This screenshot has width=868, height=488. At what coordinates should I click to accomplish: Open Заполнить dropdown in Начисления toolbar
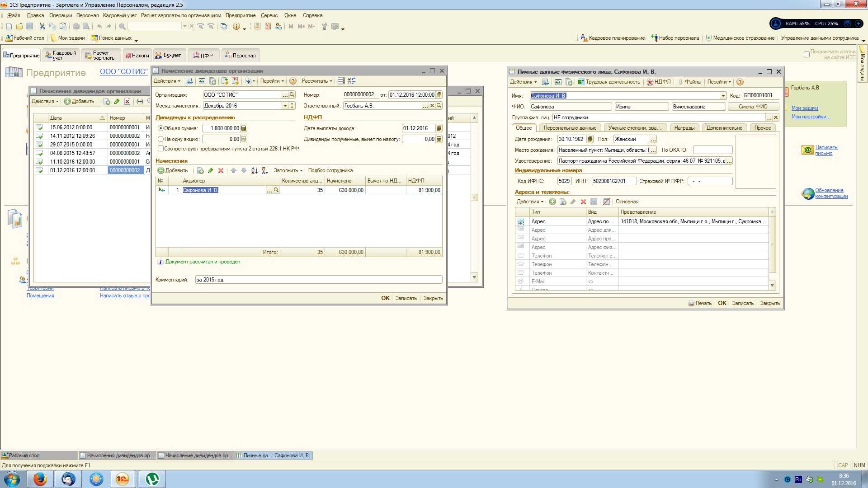pos(288,170)
